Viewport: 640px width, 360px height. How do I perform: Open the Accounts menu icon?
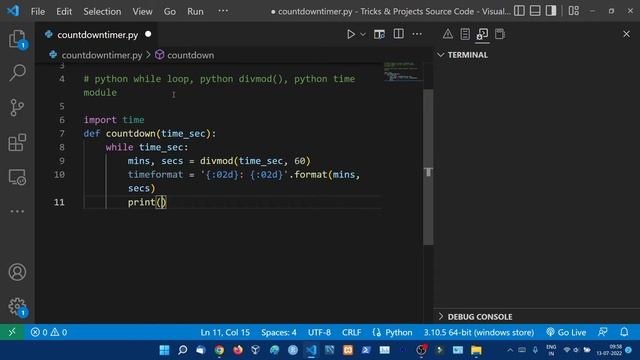click(17, 272)
